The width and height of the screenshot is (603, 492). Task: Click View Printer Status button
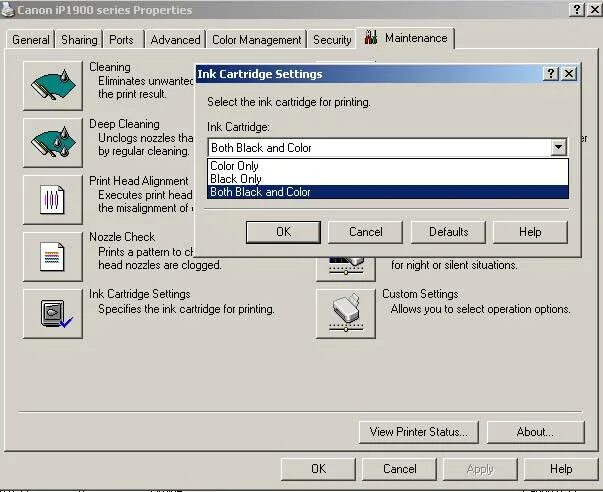coord(419,432)
